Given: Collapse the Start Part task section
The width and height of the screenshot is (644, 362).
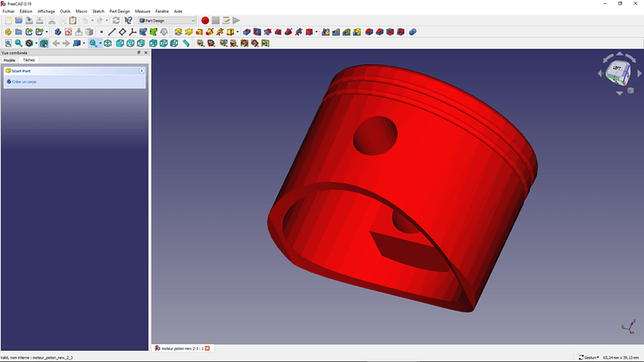Looking at the screenshot, I should point(142,71).
